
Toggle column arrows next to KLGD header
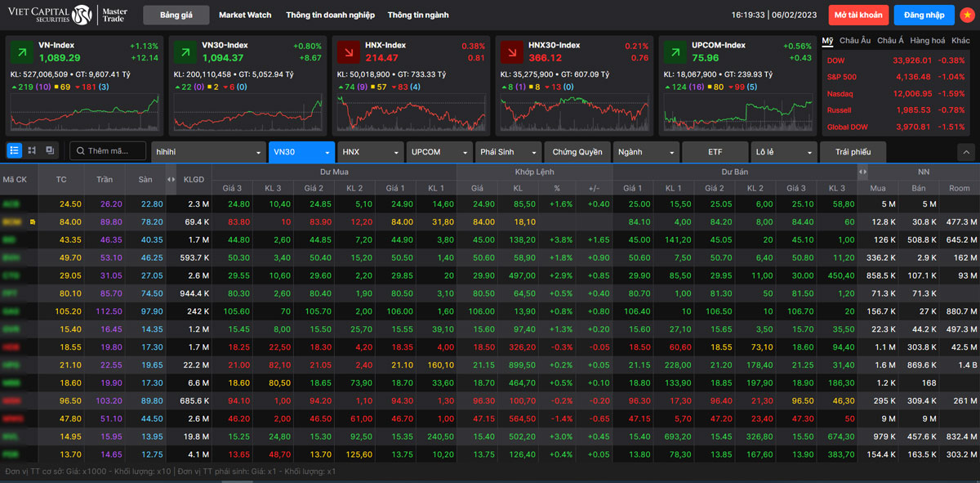click(171, 179)
